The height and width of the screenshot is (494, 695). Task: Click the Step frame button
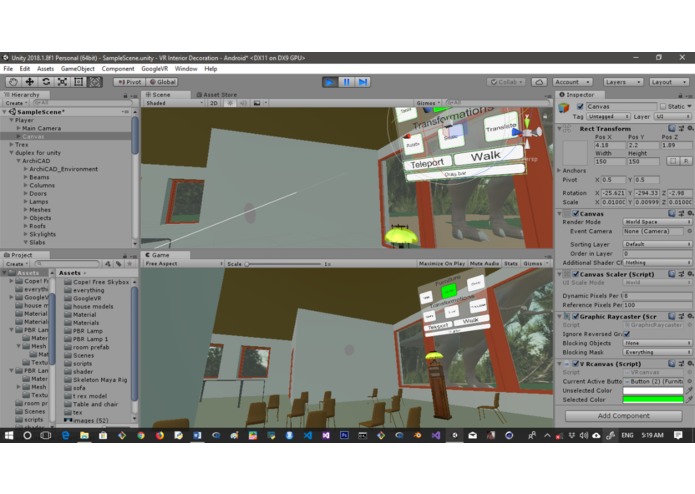[x=363, y=82]
